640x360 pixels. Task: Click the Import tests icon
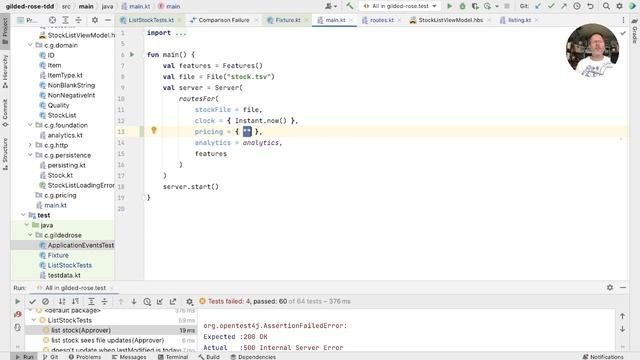point(160,302)
